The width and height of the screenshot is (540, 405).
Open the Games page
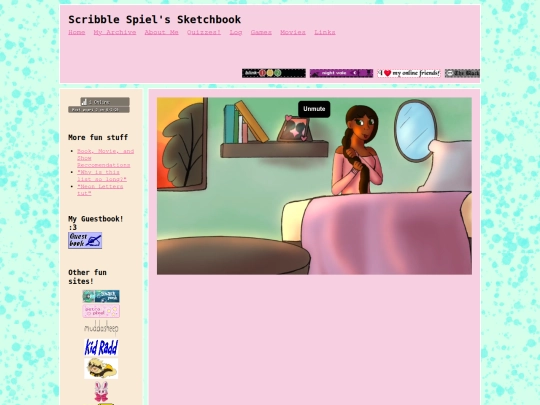click(261, 32)
